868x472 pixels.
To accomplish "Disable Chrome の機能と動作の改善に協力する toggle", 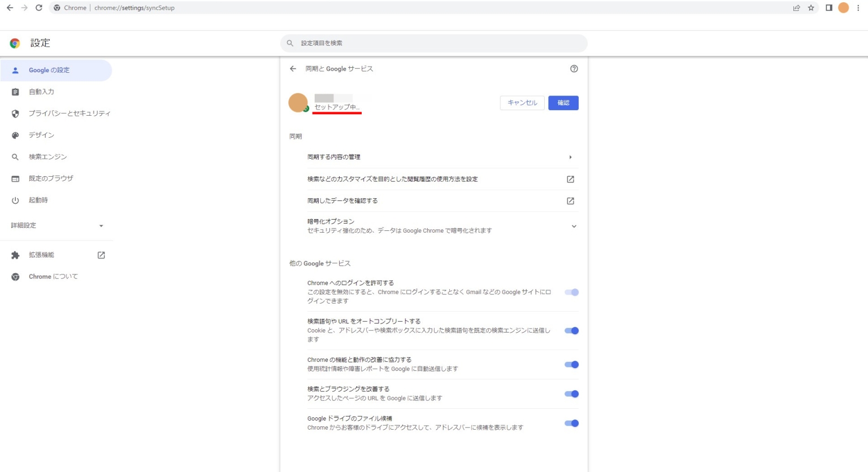I will [571, 365].
